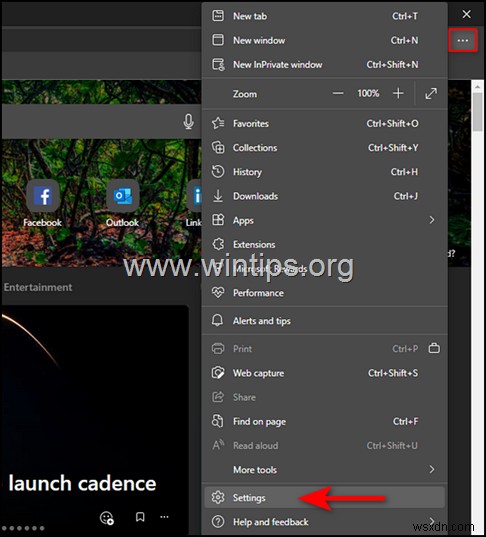Choose Alerts and tips menu entry
The height and width of the screenshot is (537, 486).
pos(324,321)
